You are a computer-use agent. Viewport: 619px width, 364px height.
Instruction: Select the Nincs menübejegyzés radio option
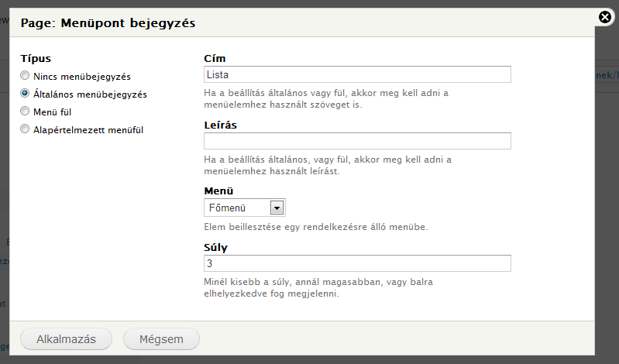click(x=25, y=75)
